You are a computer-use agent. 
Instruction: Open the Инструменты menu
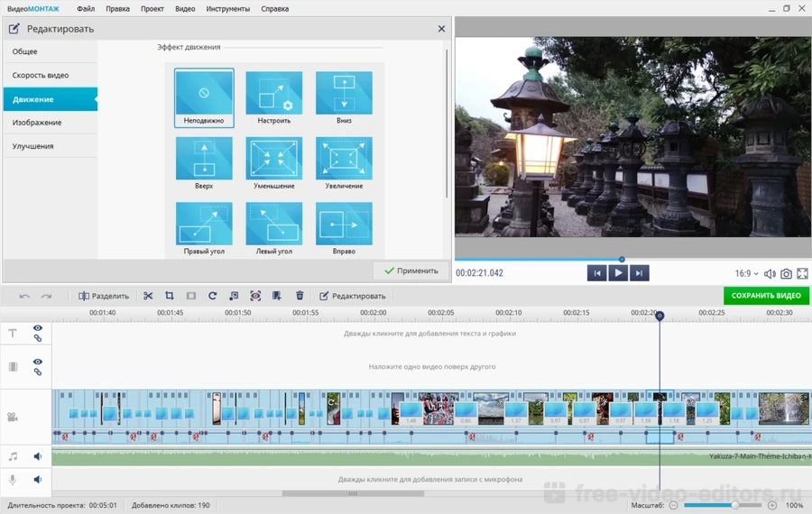tap(227, 9)
